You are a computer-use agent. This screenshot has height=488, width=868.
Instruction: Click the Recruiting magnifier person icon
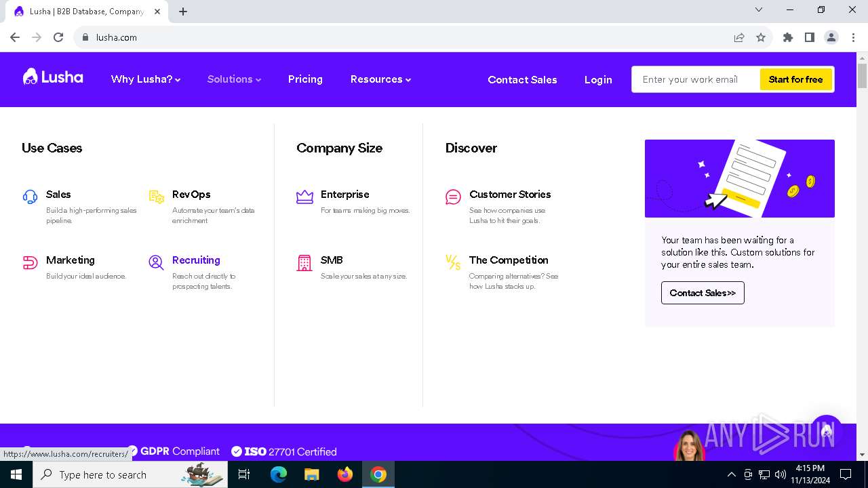[157, 263]
